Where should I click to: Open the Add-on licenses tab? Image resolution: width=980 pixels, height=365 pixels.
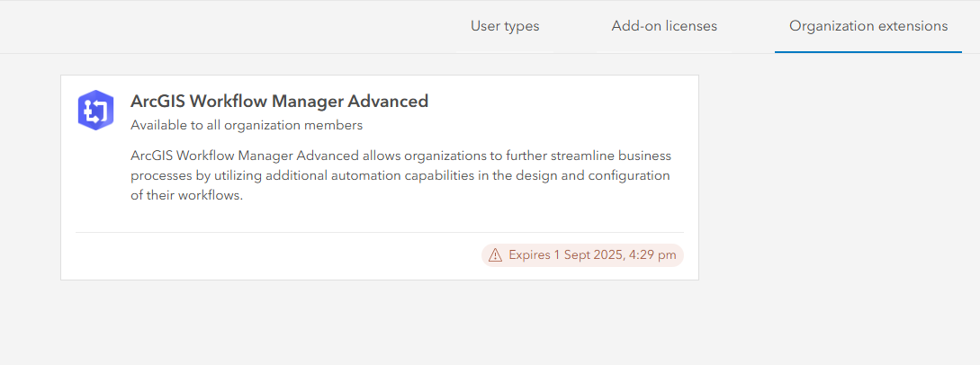(664, 26)
